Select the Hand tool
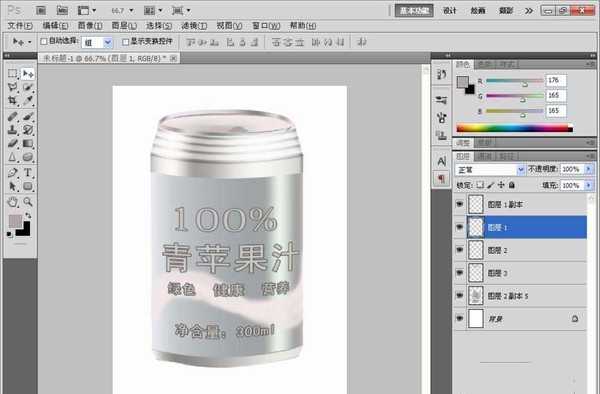 pos(13,202)
